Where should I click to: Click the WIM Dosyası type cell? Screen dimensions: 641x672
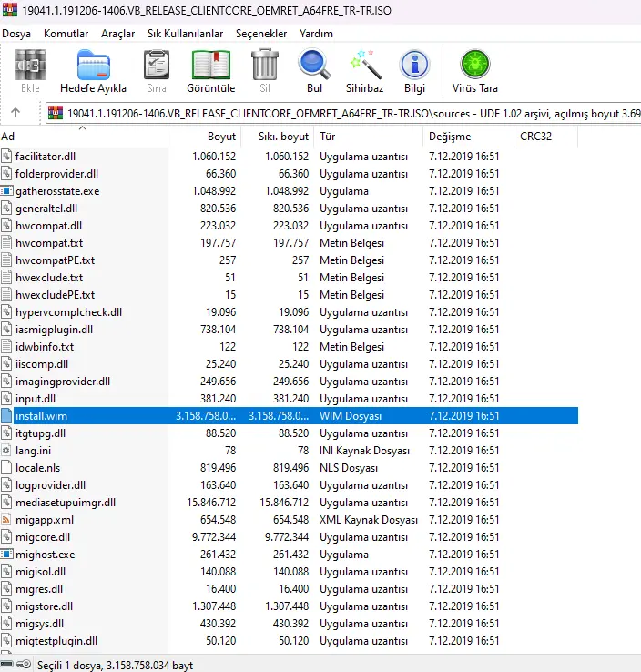(x=351, y=416)
